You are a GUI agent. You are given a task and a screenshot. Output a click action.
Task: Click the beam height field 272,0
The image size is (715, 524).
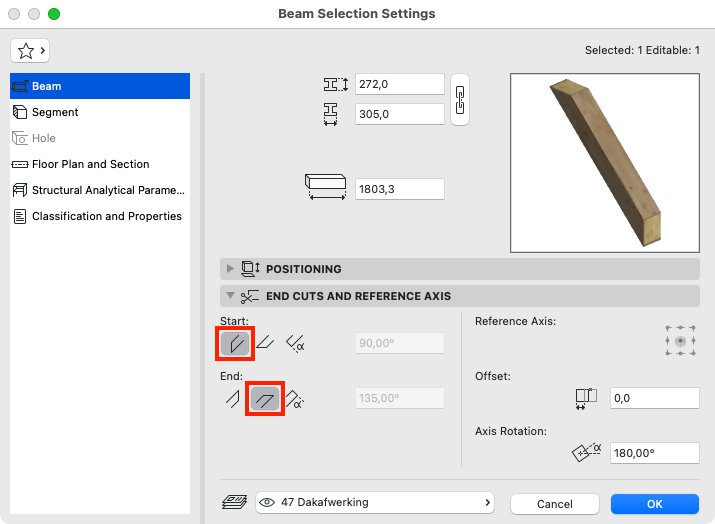pyautogui.click(x=399, y=84)
